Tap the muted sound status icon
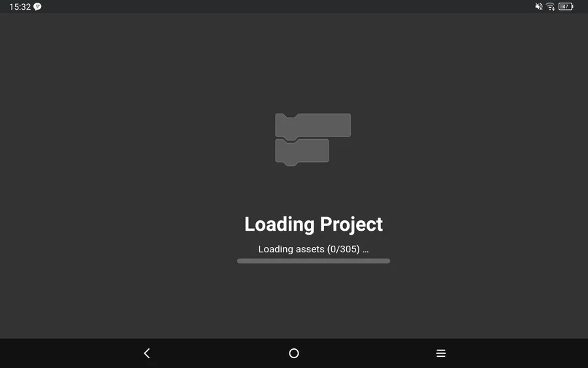Image resolution: width=588 pixels, height=368 pixels. click(x=539, y=7)
